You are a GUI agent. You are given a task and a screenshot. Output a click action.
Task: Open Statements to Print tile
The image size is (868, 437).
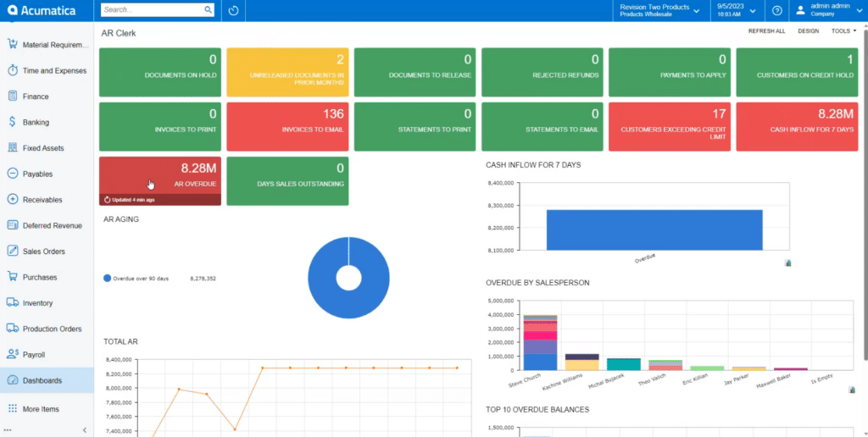(x=415, y=127)
